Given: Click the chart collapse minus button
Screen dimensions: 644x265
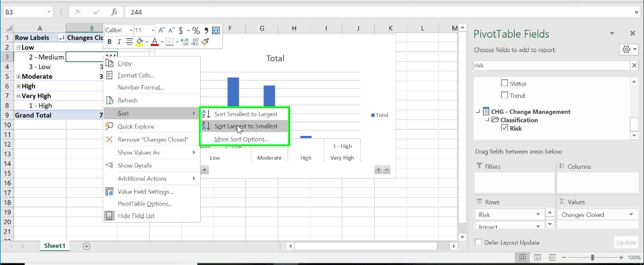Looking at the screenshot, I should tap(386, 170).
